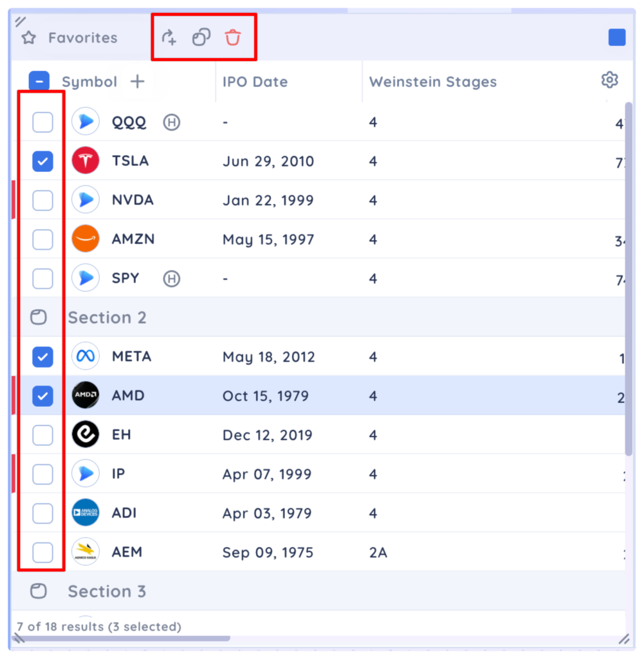Click the H badge next to QQQ
This screenshot has width=644, height=659.
click(x=171, y=122)
